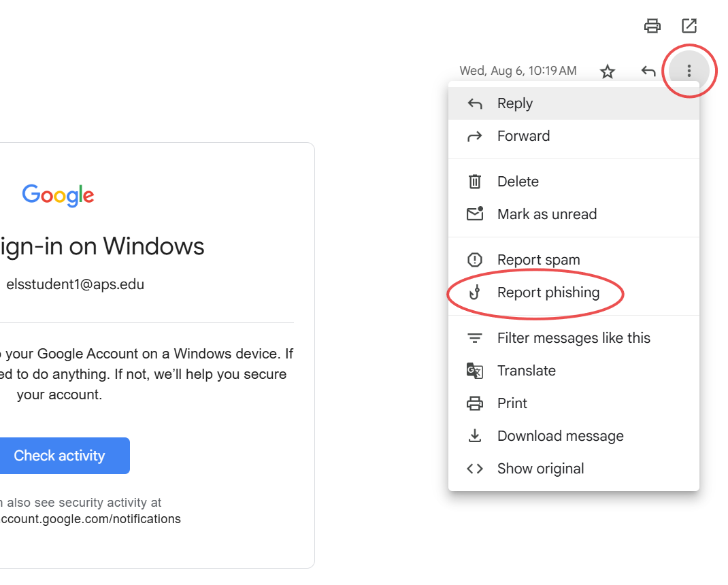The height and width of the screenshot is (585, 728).
Task: Open message in new window icon
Action: (689, 26)
